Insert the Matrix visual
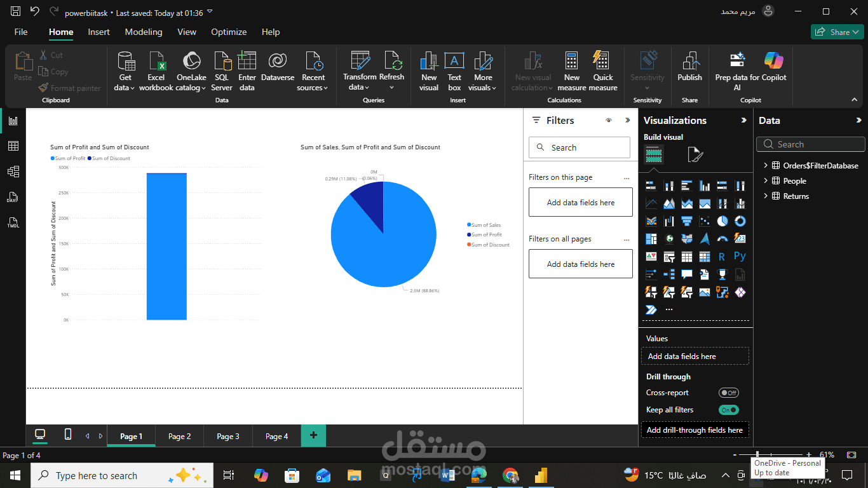Screen dimensions: 868x488 pyautogui.click(x=704, y=256)
